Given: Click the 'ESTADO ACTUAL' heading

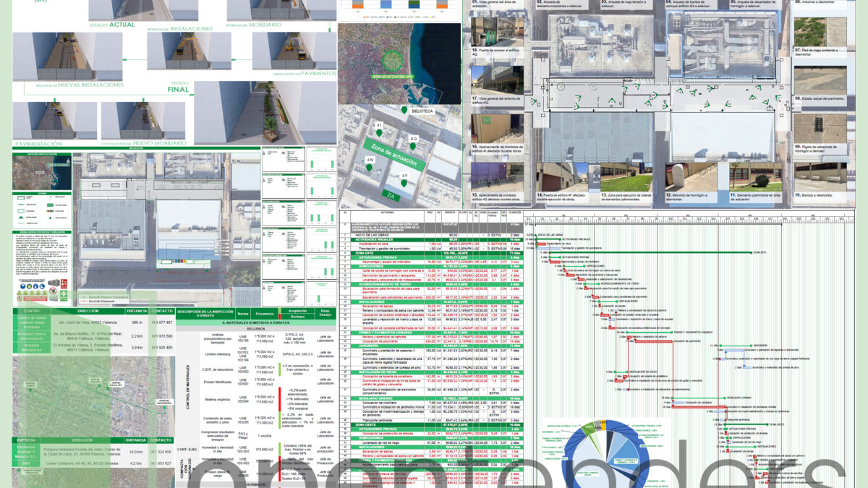Looking at the screenshot, I should click(111, 25).
